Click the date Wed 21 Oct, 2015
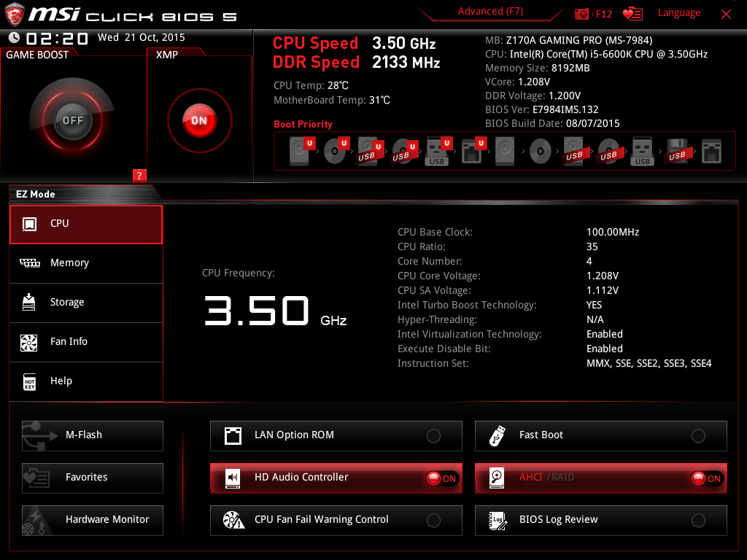This screenshot has height=560, width=747. click(x=142, y=38)
